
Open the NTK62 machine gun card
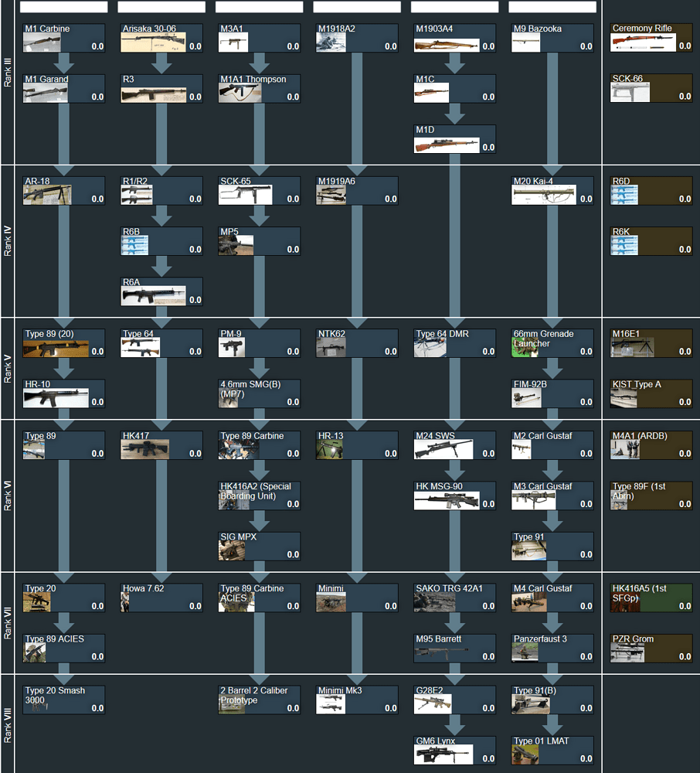tap(357, 342)
